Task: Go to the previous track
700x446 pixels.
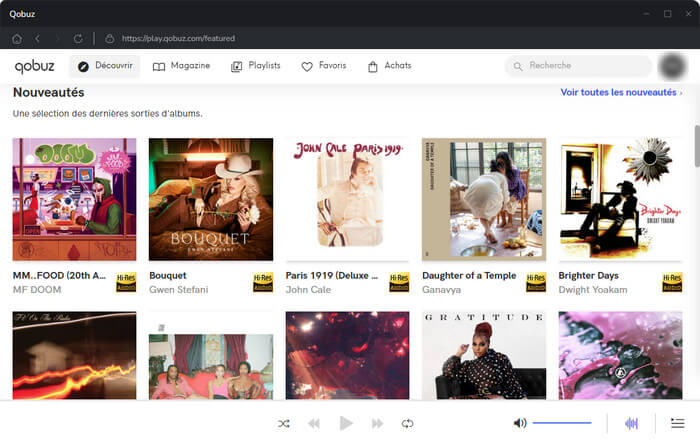Action: (x=314, y=423)
